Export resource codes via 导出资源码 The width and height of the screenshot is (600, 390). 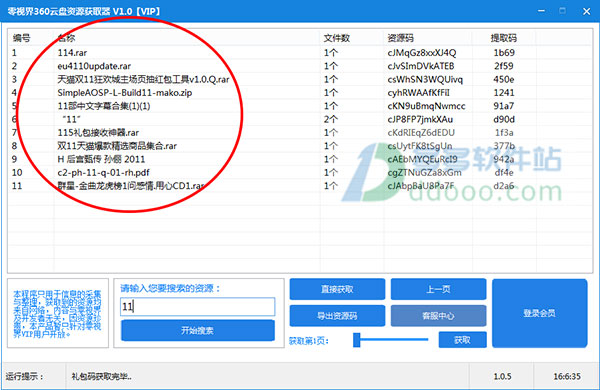coord(337,316)
